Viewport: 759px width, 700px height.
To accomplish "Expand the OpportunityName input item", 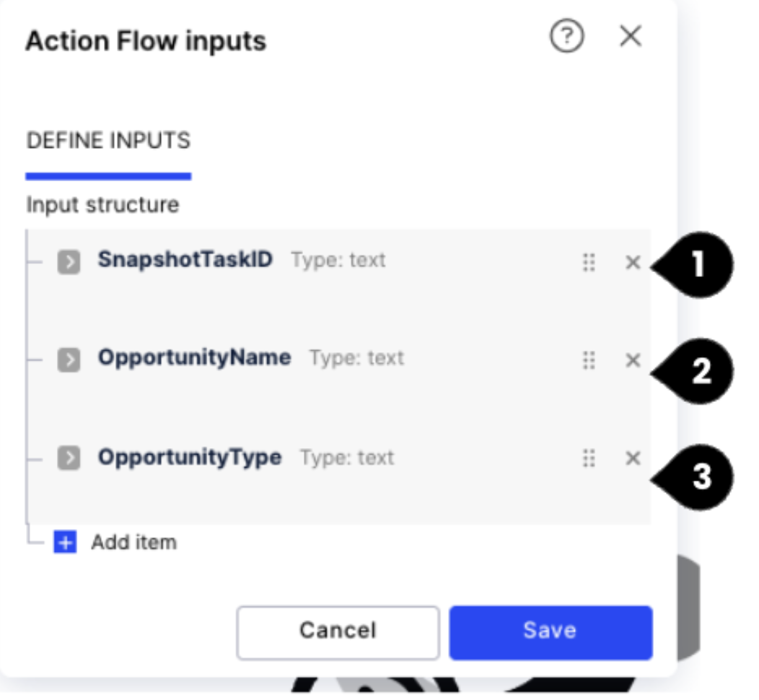I will click(69, 360).
